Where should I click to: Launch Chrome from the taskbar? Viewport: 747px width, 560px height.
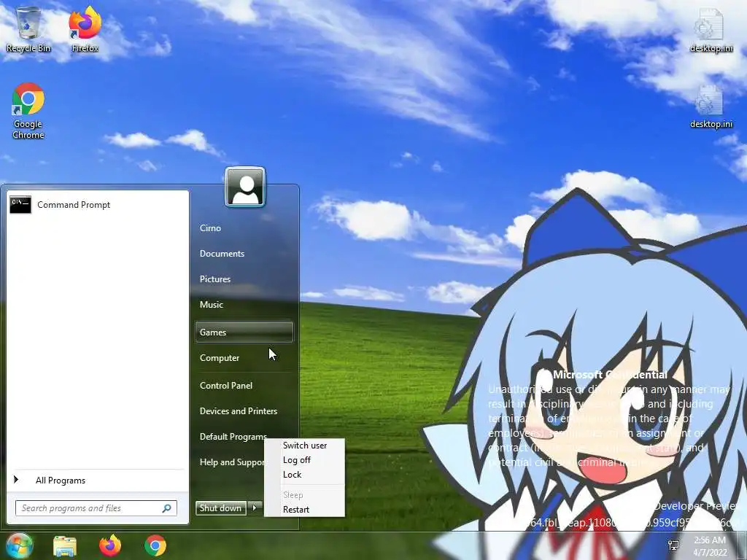pyautogui.click(x=155, y=545)
